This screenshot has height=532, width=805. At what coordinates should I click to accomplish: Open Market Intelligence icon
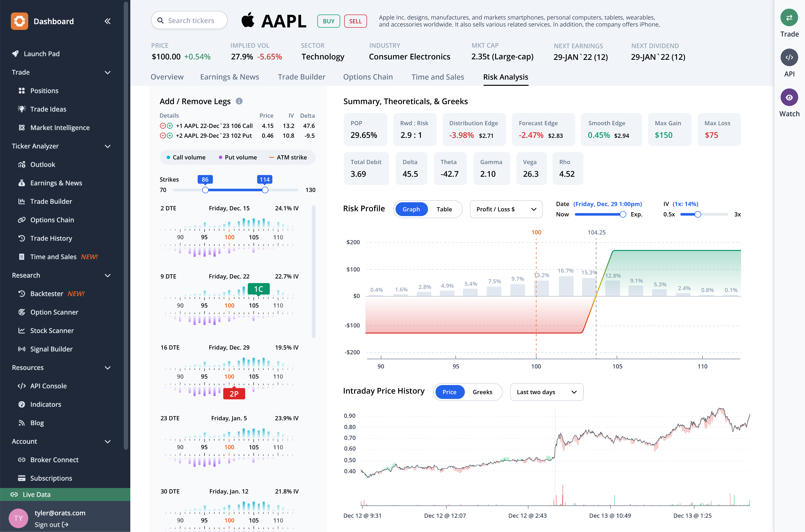click(22, 128)
